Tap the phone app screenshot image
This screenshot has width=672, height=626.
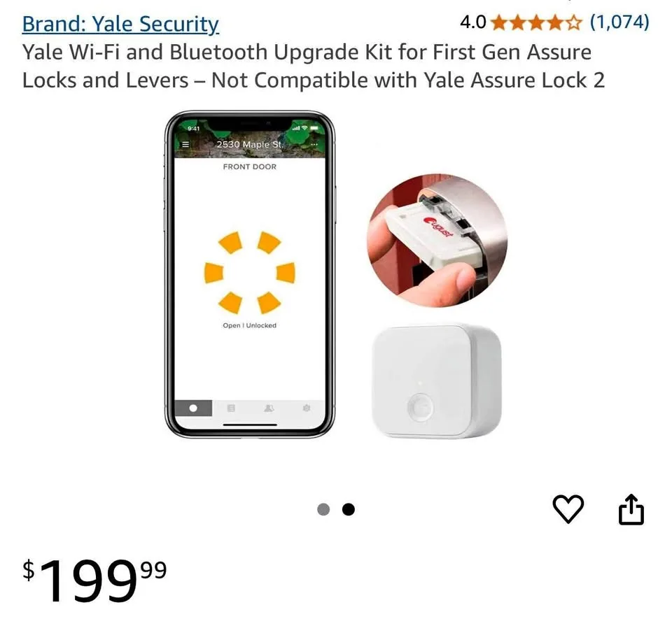point(250,274)
